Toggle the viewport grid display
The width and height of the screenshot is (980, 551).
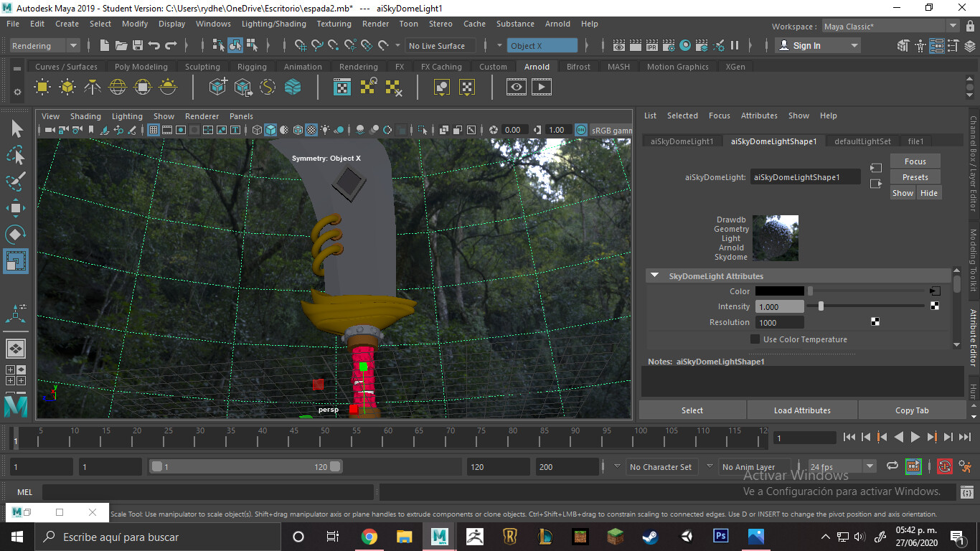pyautogui.click(x=153, y=131)
